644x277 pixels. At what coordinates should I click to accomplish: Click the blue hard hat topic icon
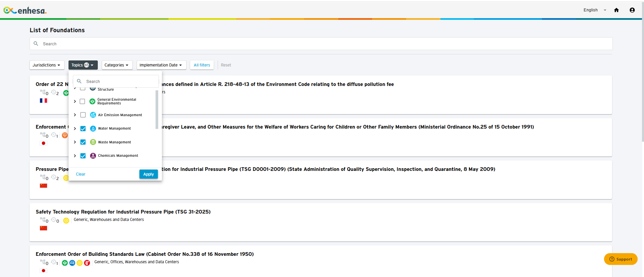(x=72, y=263)
